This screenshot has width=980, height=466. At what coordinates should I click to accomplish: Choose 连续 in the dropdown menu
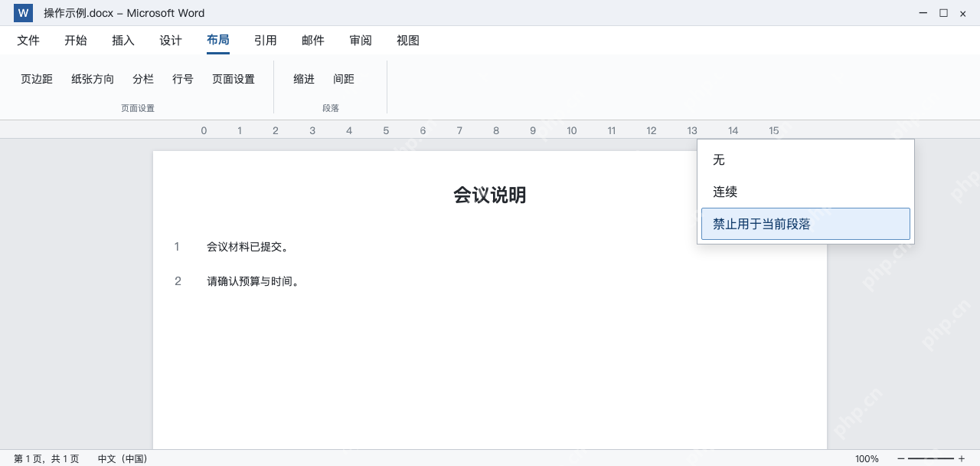coord(805,192)
